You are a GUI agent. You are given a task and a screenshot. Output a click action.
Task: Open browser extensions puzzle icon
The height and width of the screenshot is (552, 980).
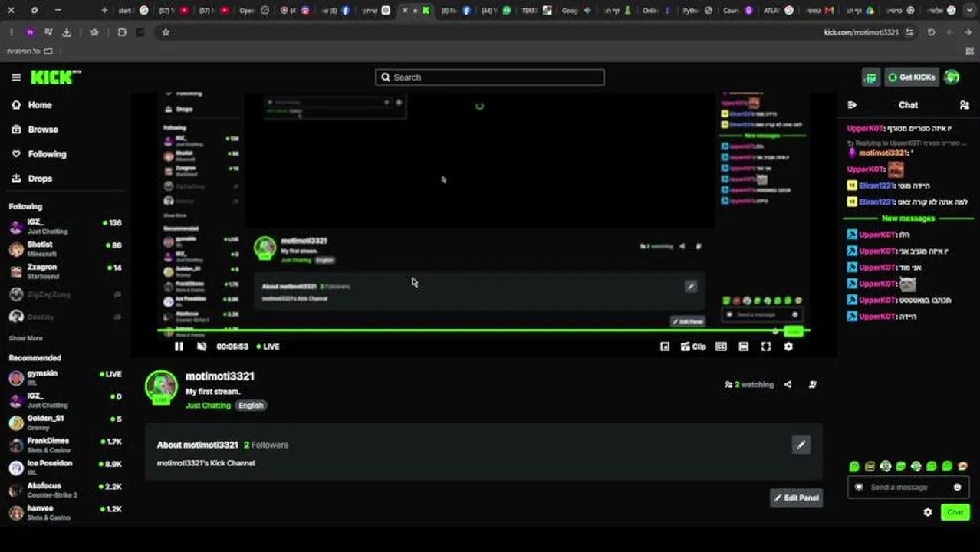[122, 32]
